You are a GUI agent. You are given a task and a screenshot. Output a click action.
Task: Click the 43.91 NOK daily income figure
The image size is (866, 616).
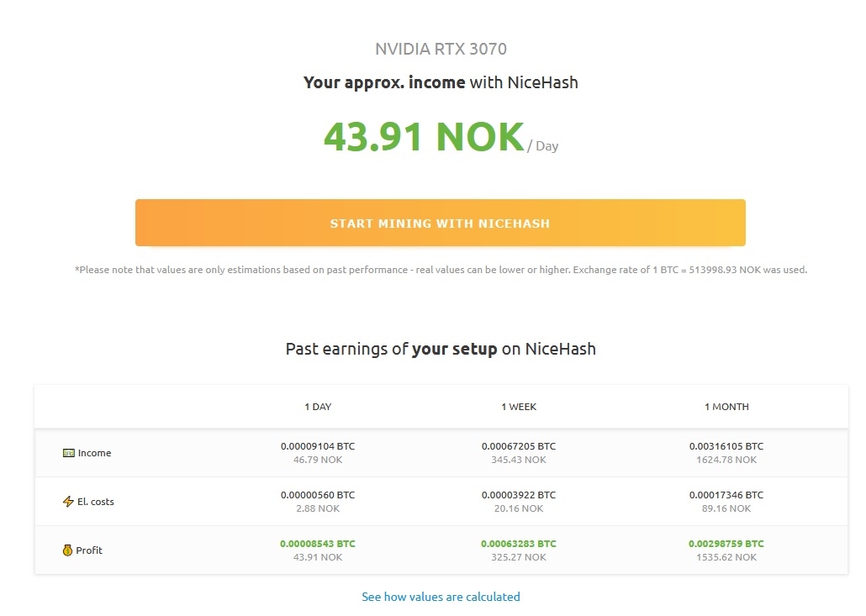(424, 137)
